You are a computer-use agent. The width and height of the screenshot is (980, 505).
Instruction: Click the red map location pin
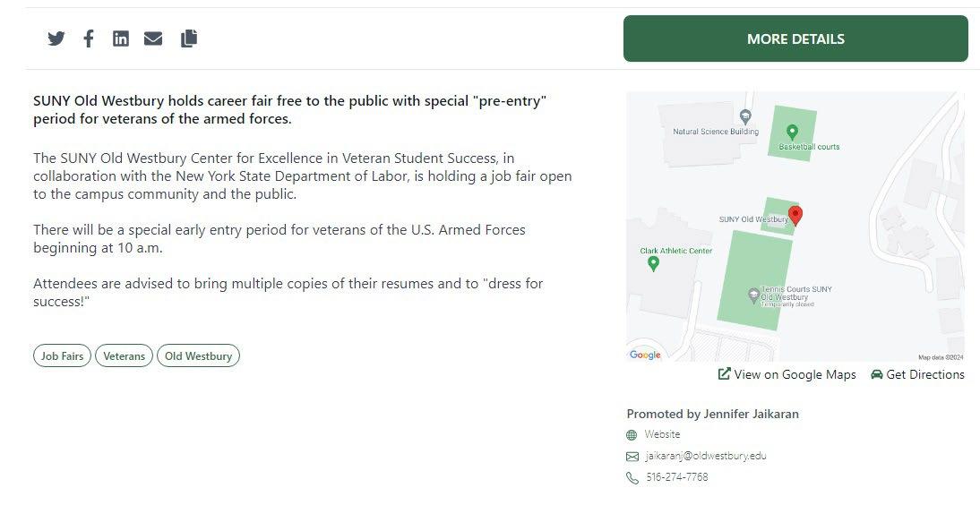coord(795,216)
